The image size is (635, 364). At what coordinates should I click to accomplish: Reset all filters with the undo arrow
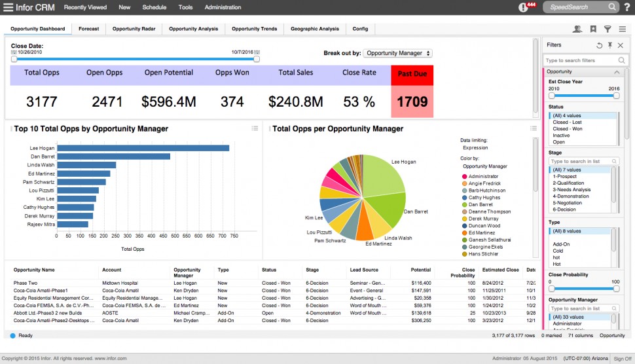[x=600, y=45]
